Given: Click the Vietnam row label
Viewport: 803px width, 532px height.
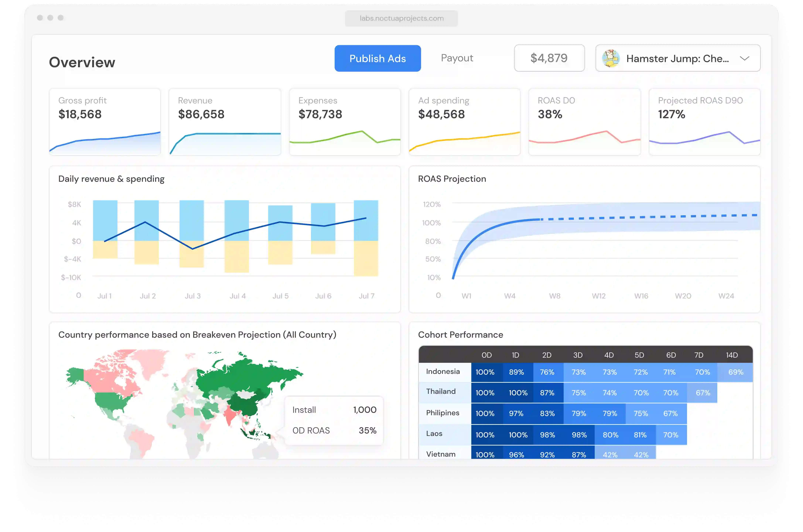Looking at the screenshot, I should [441, 454].
